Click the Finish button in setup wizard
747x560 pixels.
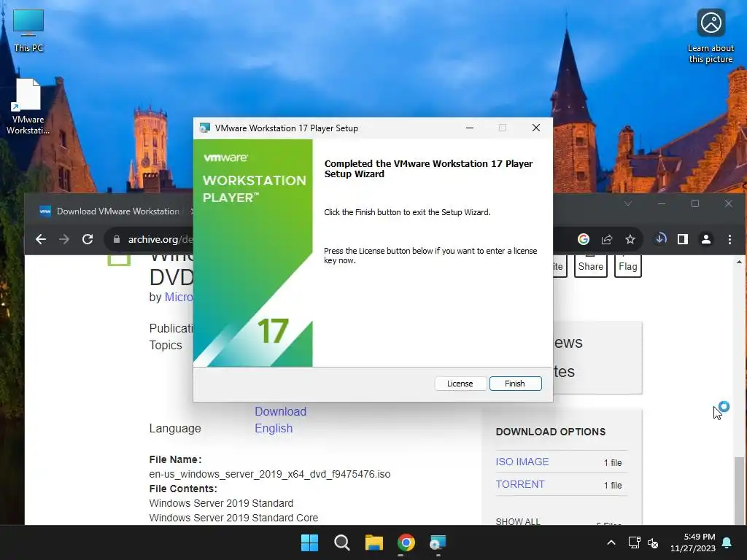pyautogui.click(x=516, y=384)
